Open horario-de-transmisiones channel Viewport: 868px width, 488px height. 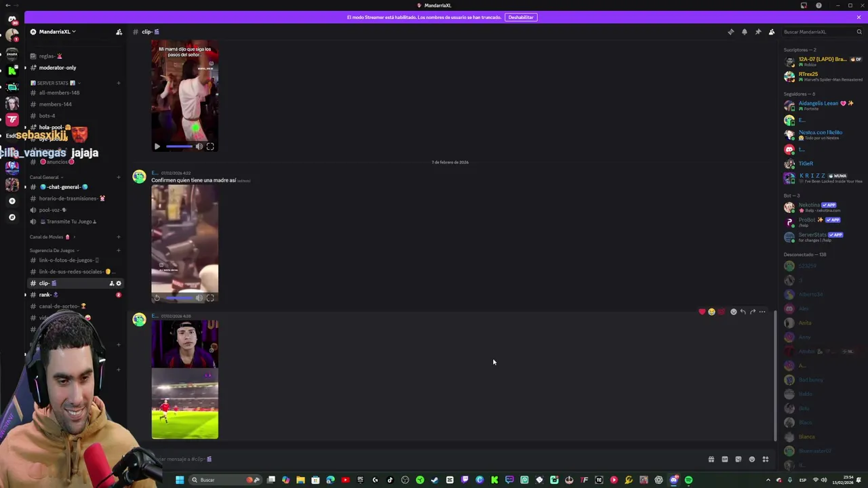(75, 199)
